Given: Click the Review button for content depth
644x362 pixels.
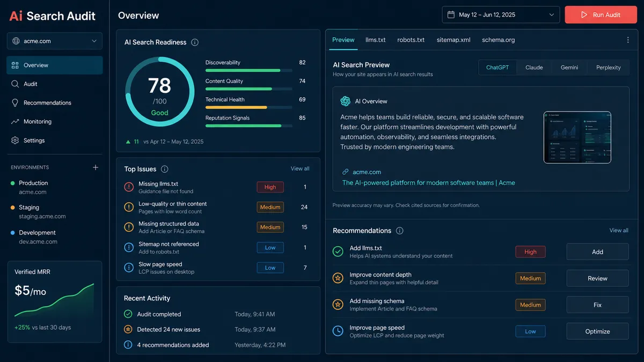Looking at the screenshot, I should click(x=597, y=278).
